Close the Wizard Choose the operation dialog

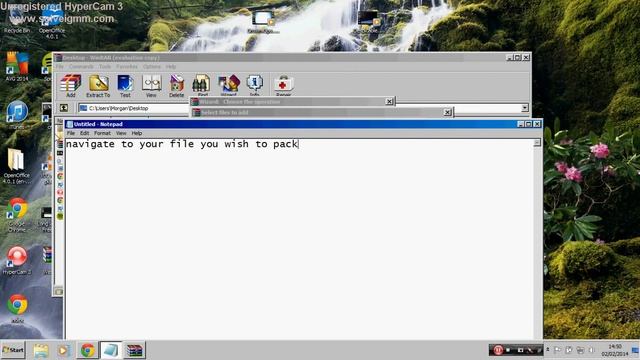tap(389, 101)
